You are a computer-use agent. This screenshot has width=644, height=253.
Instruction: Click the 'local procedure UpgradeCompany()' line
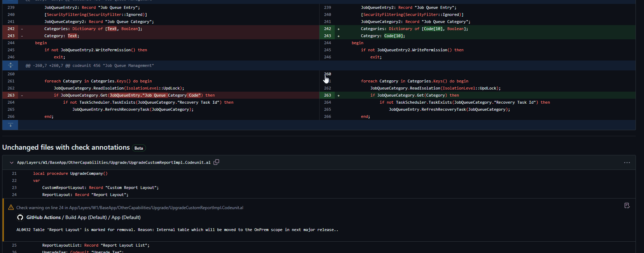(70, 173)
